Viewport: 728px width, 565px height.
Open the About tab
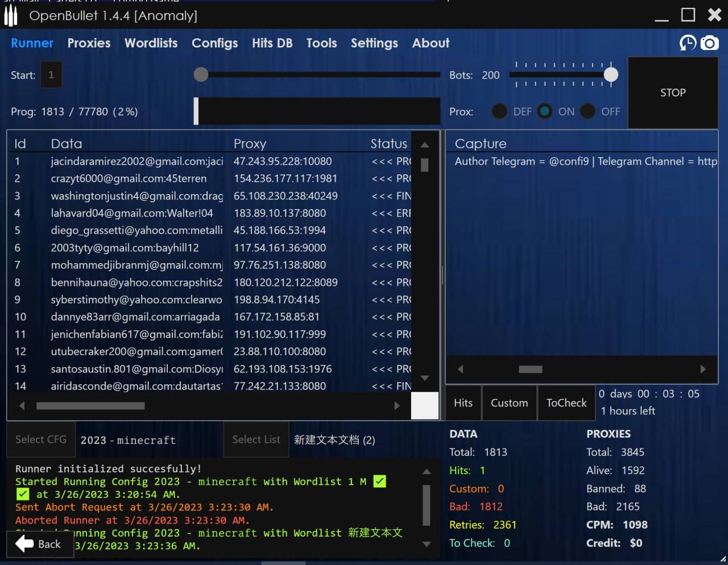click(431, 43)
